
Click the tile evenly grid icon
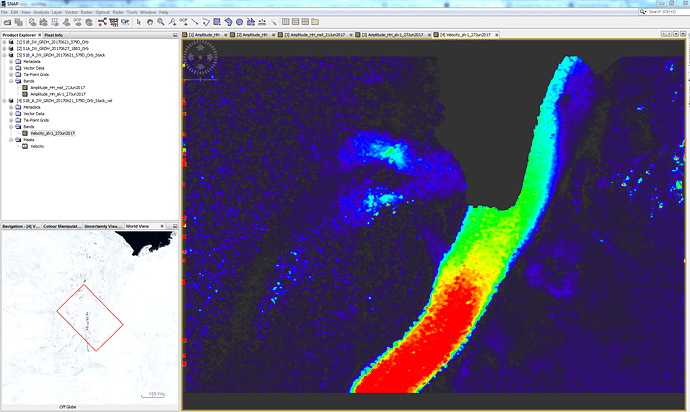coord(305,22)
